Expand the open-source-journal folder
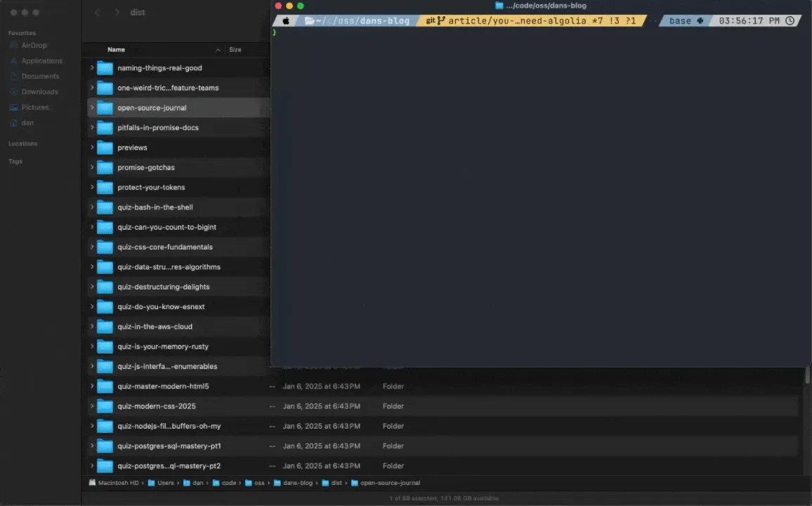This screenshot has width=812, height=506. 92,107
